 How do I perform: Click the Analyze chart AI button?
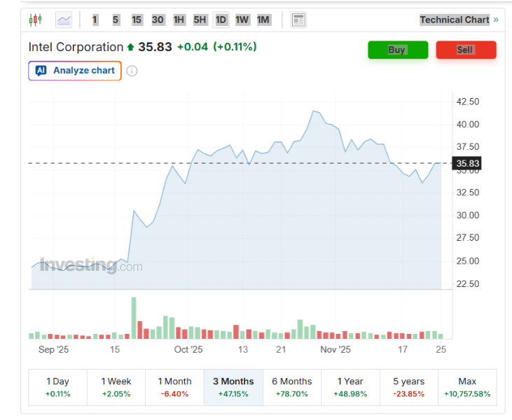[x=75, y=71]
